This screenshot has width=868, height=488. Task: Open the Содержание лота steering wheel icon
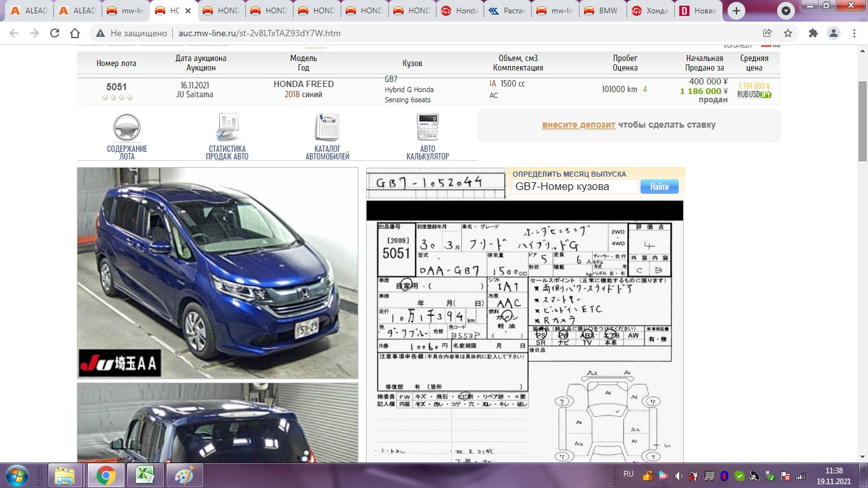tap(126, 128)
